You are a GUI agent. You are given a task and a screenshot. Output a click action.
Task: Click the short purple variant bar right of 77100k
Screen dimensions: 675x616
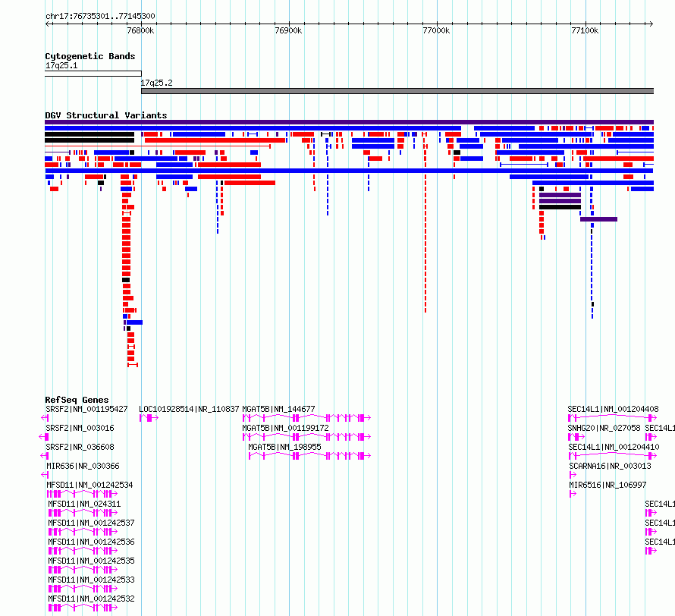(x=599, y=219)
